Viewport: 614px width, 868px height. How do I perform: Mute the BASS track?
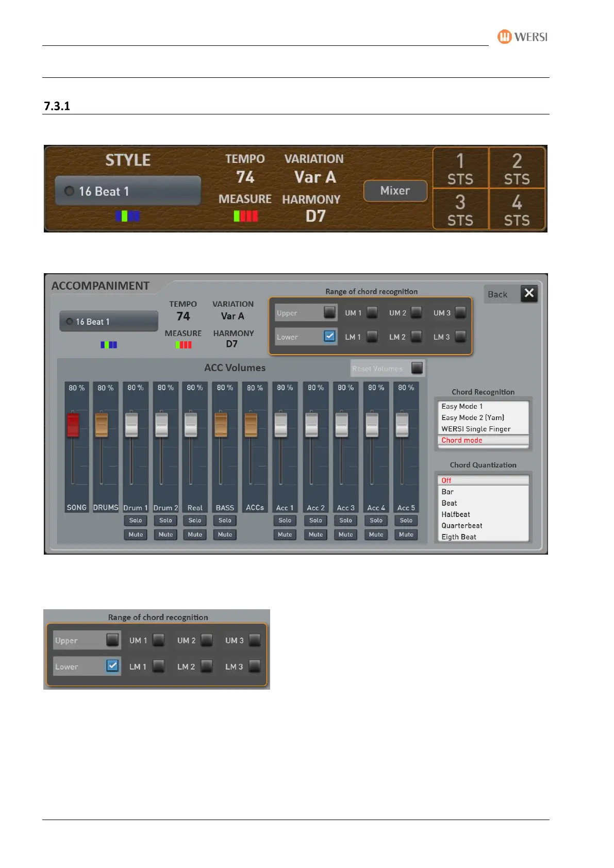225,535
